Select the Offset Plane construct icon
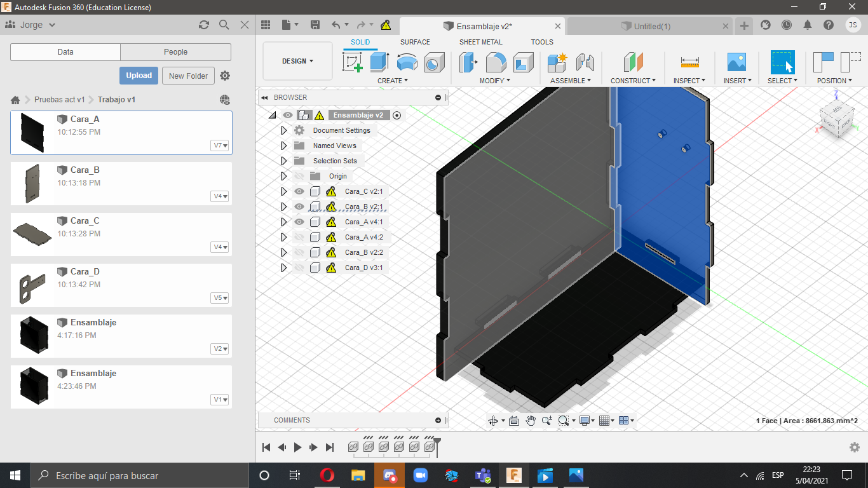The image size is (868, 488). point(633,62)
